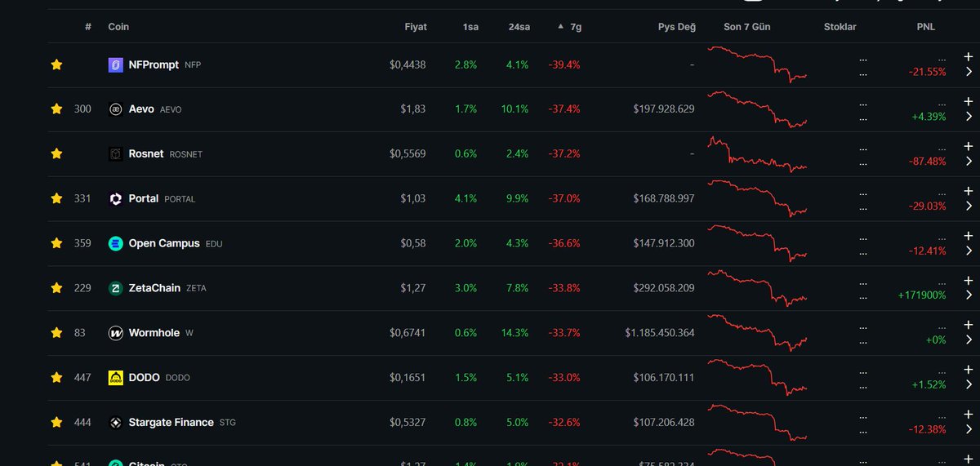This screenshot has width=980, height=466.
Task: Open the Wormhole 7-day sparkline chart
Action: click(757, 333)
